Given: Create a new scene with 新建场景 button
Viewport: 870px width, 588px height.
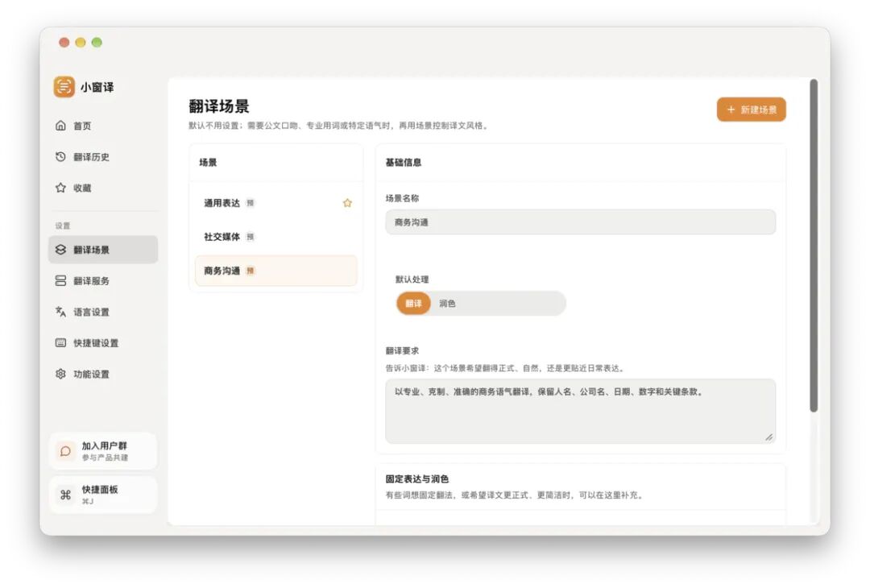Looking at the screenshot, I should pyautogui.click(x=752, y=110).
